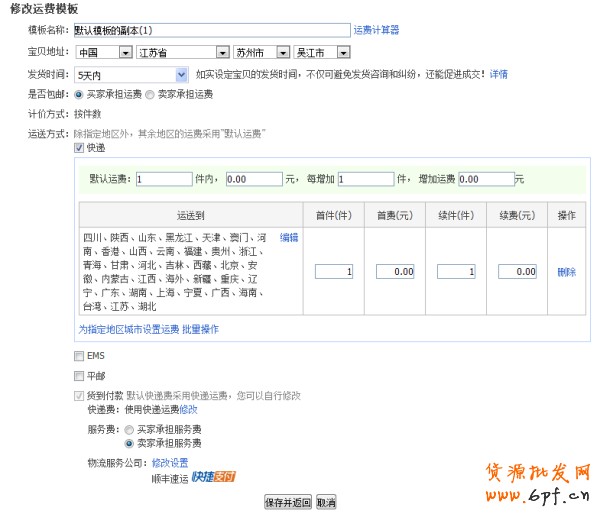Select 卖家承担运费 radio option
600x517 pixels.
(x=151, y=94)
